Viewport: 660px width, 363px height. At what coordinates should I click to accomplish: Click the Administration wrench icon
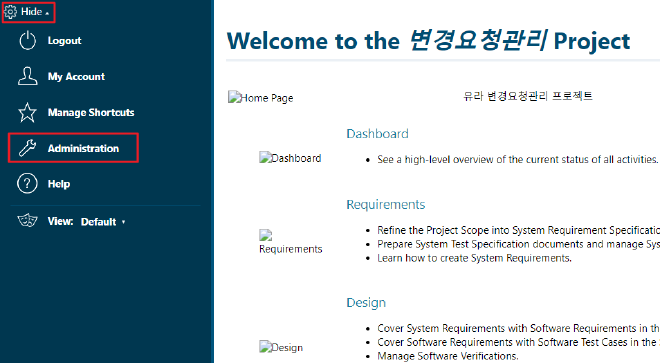(27, 148)
